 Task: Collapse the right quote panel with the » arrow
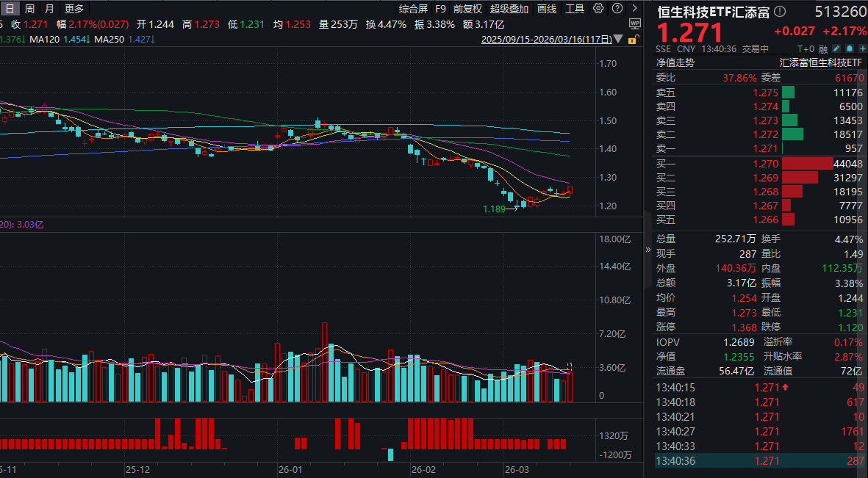(x=648, y=250)
